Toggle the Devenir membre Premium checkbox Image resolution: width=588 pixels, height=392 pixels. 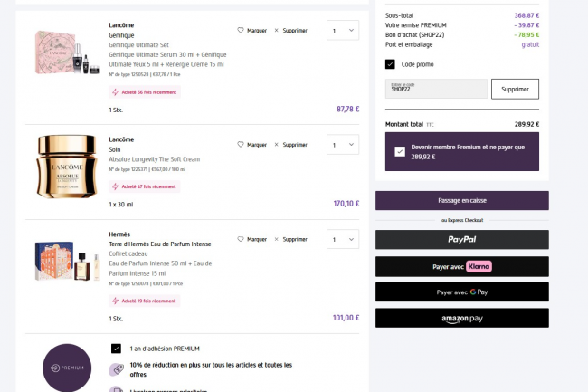[x=400, y=151]
